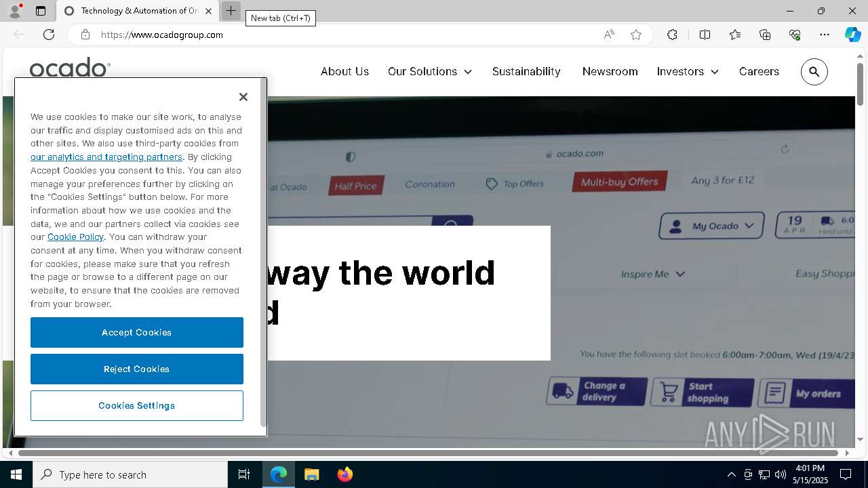View site information lock icon
Viewport: 868px width, 488px height.
pos(85,35)
